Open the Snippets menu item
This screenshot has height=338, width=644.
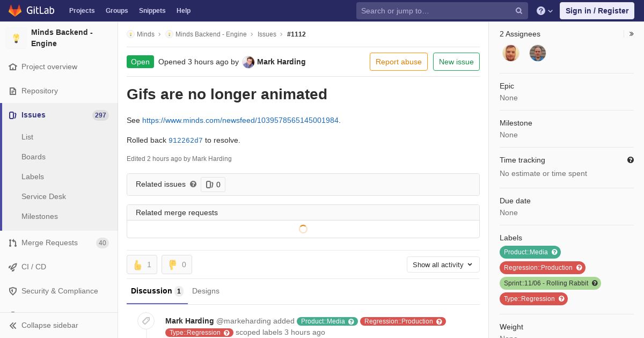click(x=152, y=11)
